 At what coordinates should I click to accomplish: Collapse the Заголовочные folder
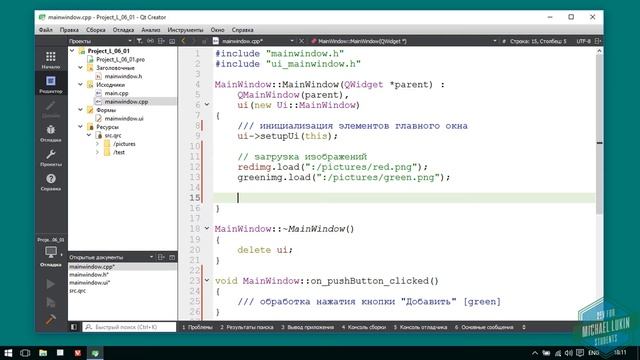coord(80,67)
